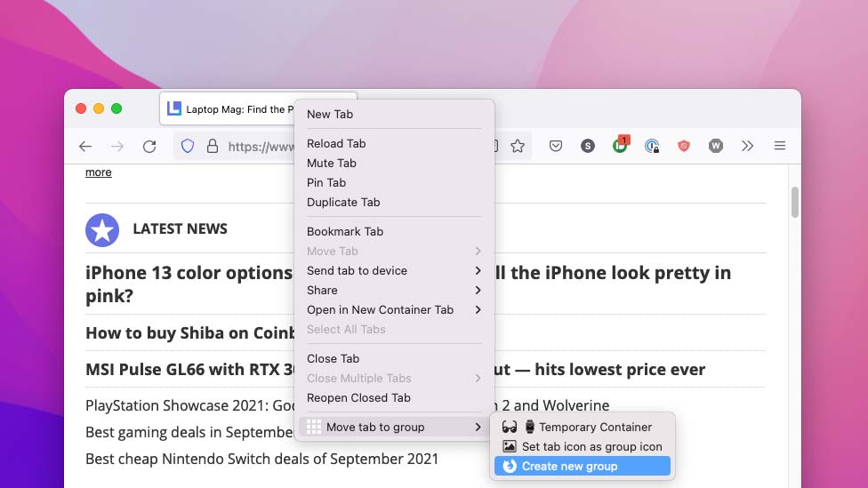This screenshot has height=488, width=868.
Task: Click Create new group option
Action: 583,466
